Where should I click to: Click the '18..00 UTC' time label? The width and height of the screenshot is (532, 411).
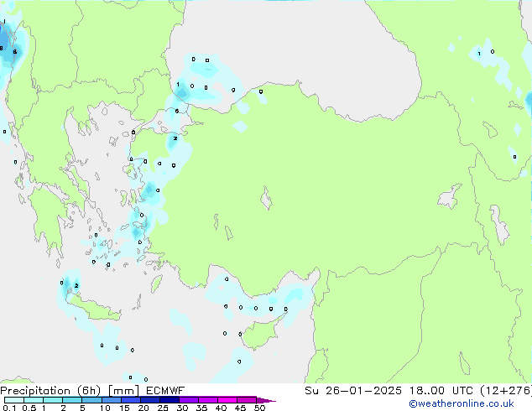(x=441, y=391)
